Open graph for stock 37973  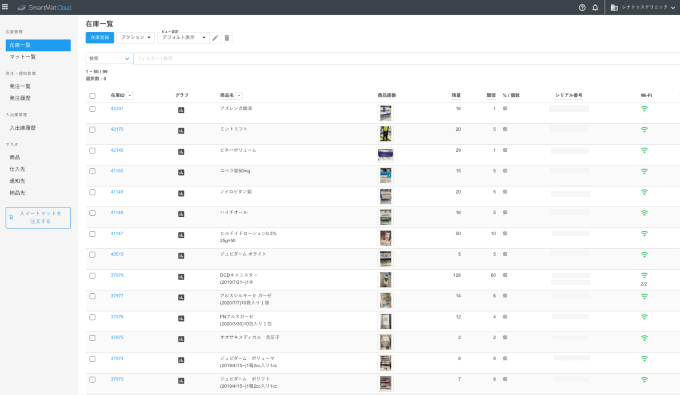181,381
